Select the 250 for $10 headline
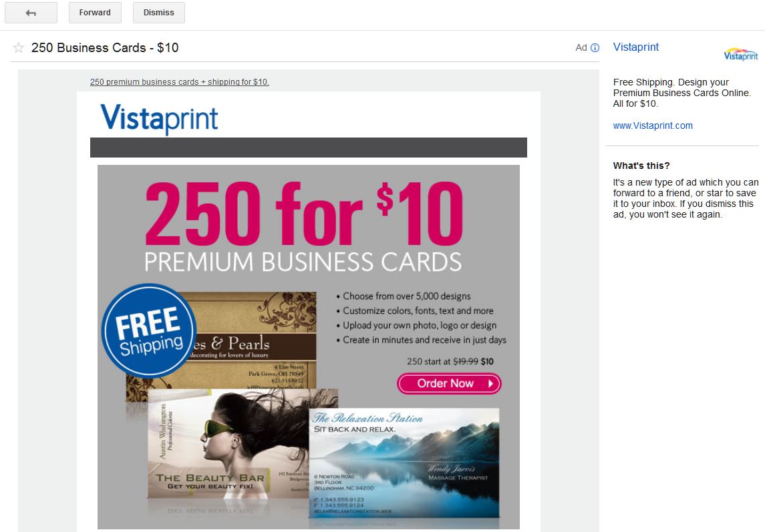 (x=304, y=213)
